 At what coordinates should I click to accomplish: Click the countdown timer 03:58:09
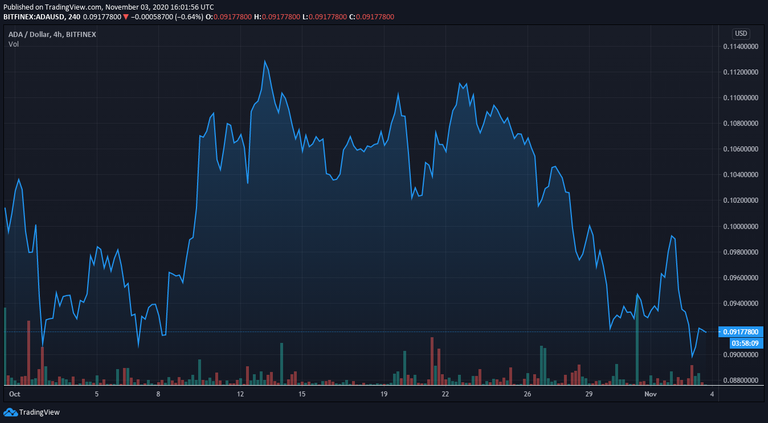[747, 343]
